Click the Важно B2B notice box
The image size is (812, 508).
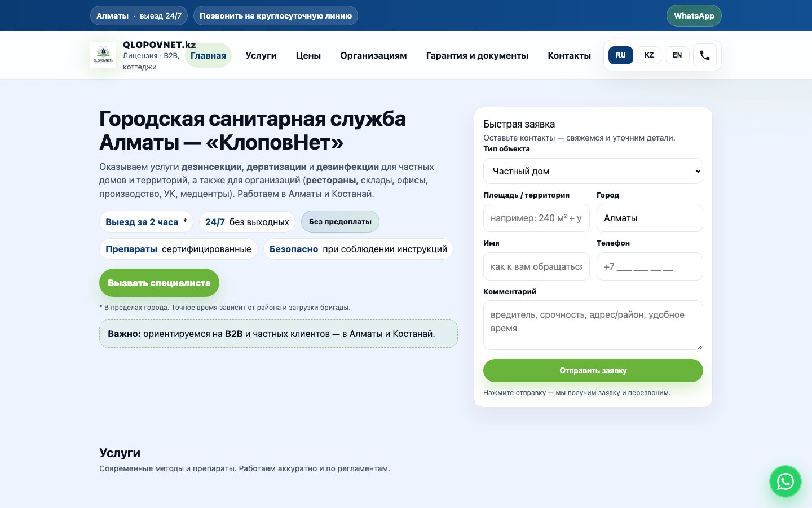pos(279,334)
